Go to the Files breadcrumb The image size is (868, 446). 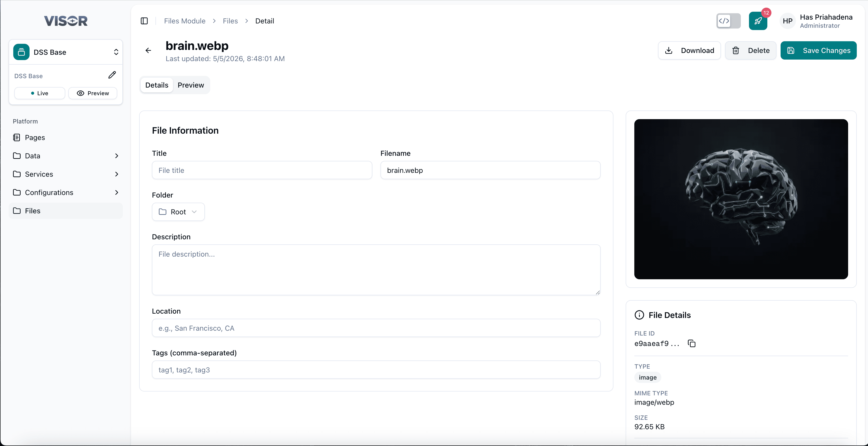230,21
